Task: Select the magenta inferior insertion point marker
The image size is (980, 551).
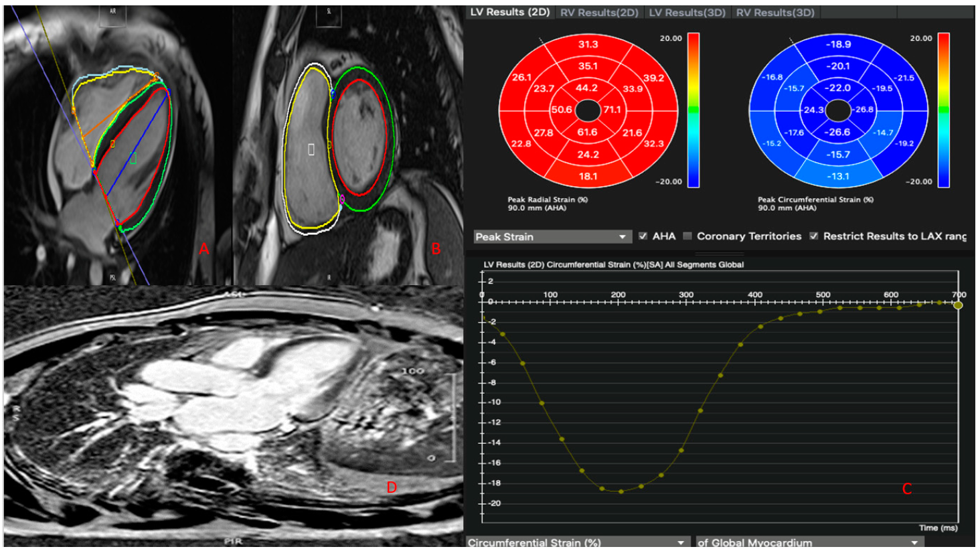Action: click(342, 199)
